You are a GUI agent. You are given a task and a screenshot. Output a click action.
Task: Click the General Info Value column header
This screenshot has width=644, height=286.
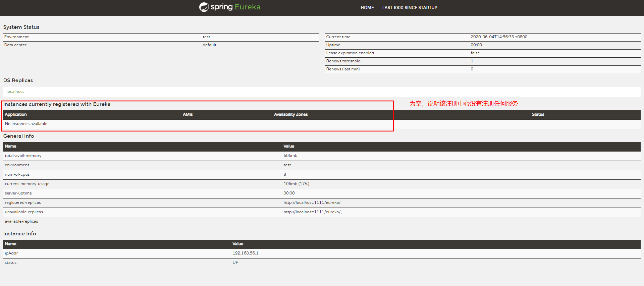(x=289, y=146)
